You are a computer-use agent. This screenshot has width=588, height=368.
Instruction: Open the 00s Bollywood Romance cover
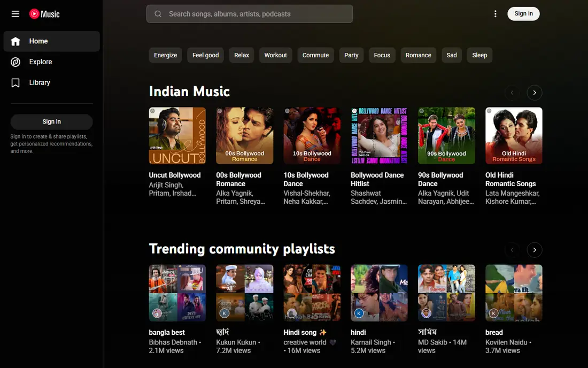tap(244, 136)
